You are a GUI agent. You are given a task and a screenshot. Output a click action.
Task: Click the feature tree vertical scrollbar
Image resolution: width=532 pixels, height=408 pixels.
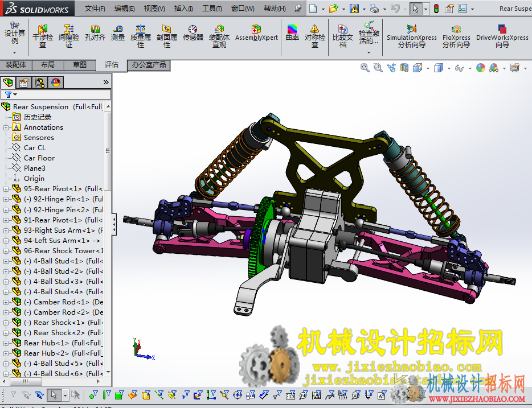coord(108,151)
